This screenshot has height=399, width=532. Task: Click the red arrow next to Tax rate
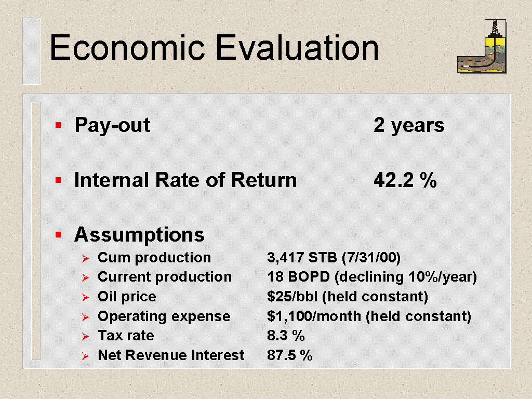(x=85, y=337)
